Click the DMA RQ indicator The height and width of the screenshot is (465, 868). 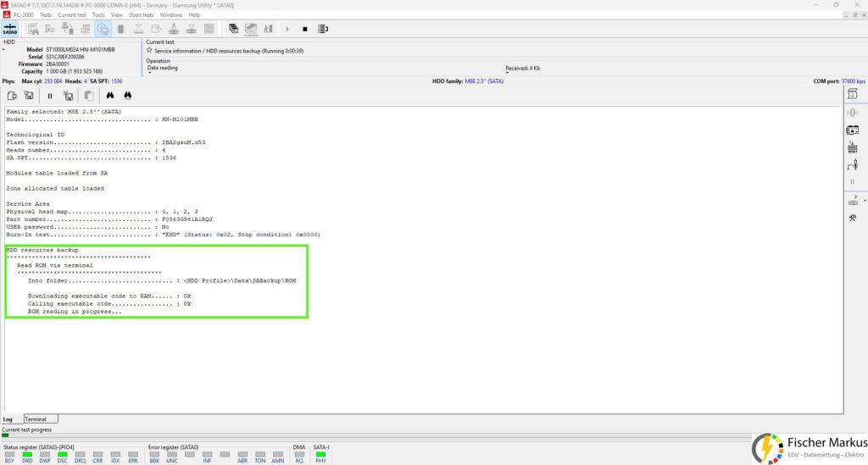[299, 457]
